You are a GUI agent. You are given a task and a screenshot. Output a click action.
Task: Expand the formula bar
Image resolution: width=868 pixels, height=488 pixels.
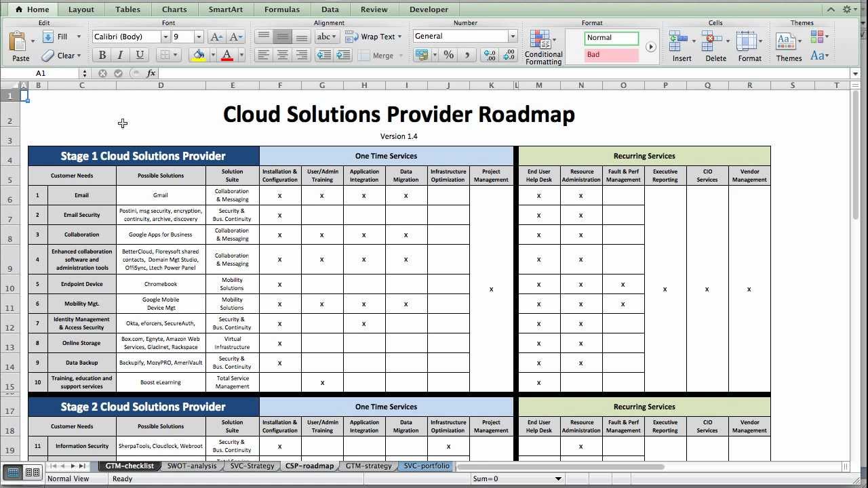pos(855,73)
